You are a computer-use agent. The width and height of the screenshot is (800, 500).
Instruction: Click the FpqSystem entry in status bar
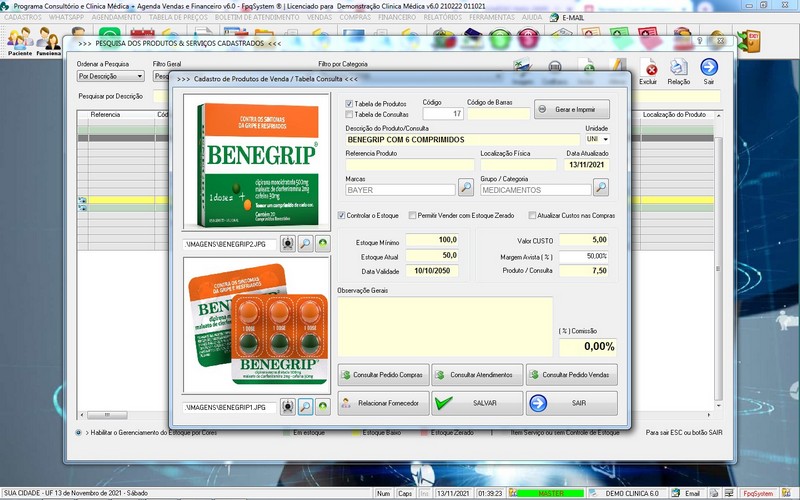click(758, 493)
